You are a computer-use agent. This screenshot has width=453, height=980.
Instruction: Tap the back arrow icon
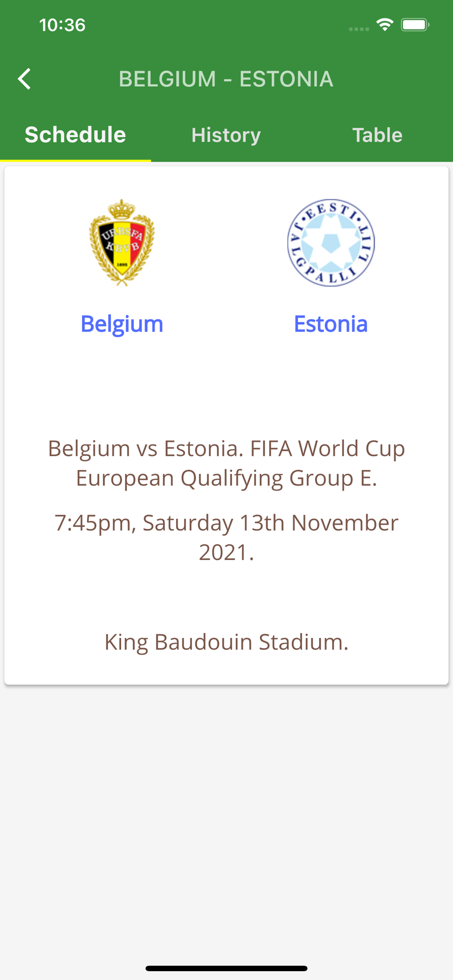tap(24, 79)
